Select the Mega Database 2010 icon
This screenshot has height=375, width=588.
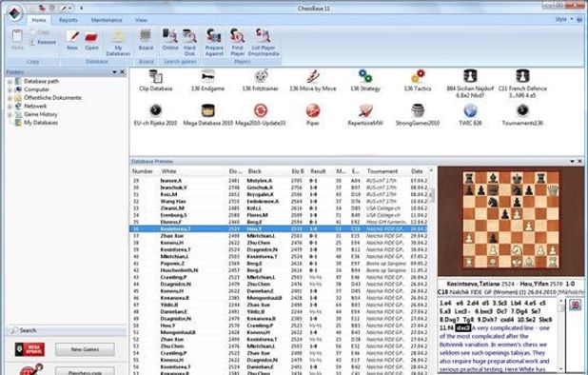[207, 115]
